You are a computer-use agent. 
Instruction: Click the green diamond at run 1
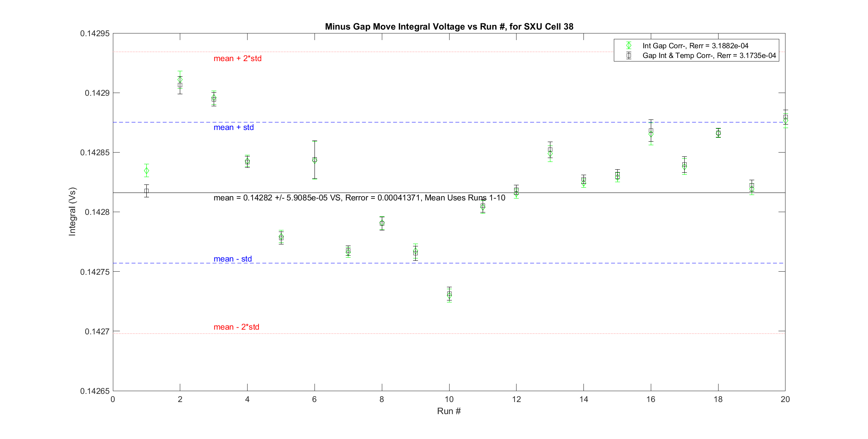click(146, 170)
